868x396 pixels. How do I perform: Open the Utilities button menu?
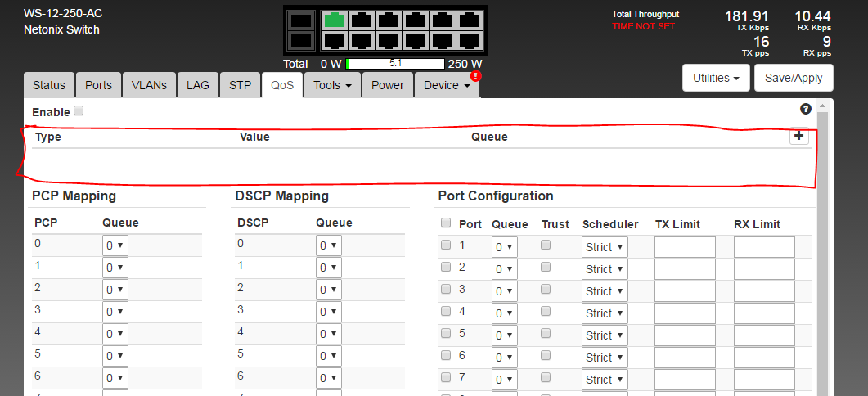pyautogui.click(x=716, y=78)
